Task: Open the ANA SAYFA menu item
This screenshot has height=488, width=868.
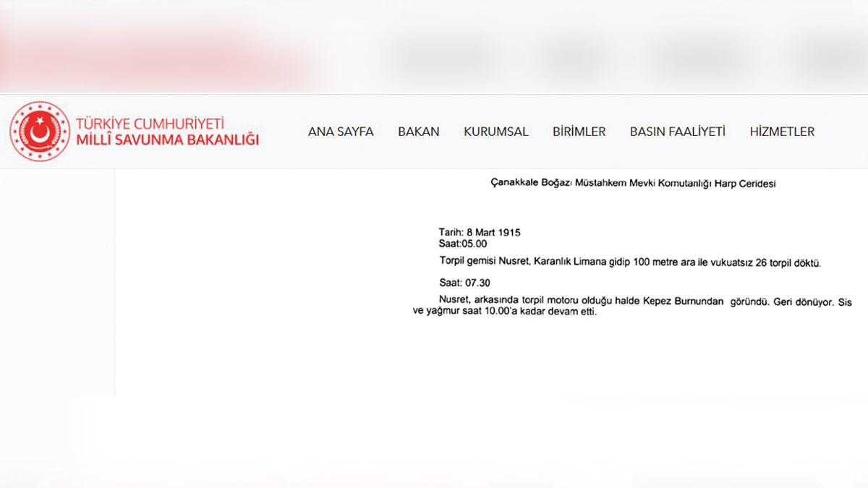Action: [x=341, y=132]
